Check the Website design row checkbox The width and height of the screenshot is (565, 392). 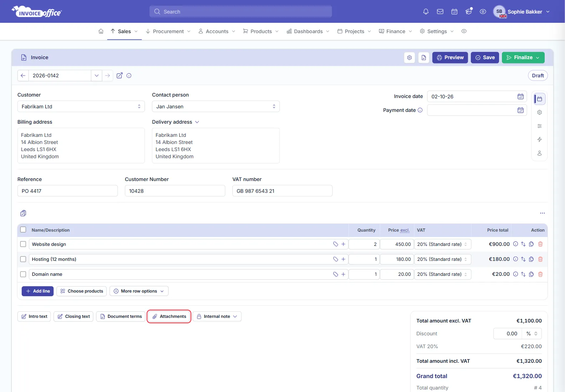[x=23, y=244]
